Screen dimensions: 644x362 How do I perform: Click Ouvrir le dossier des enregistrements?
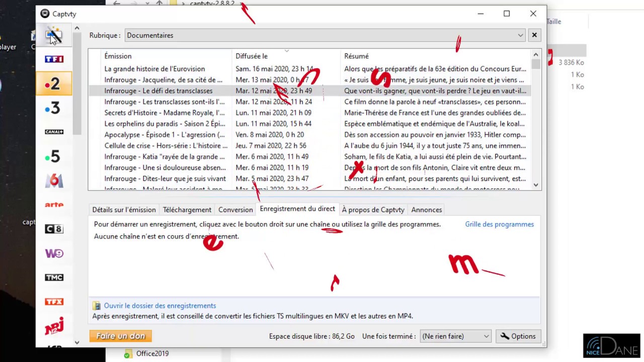pos(160,306)
